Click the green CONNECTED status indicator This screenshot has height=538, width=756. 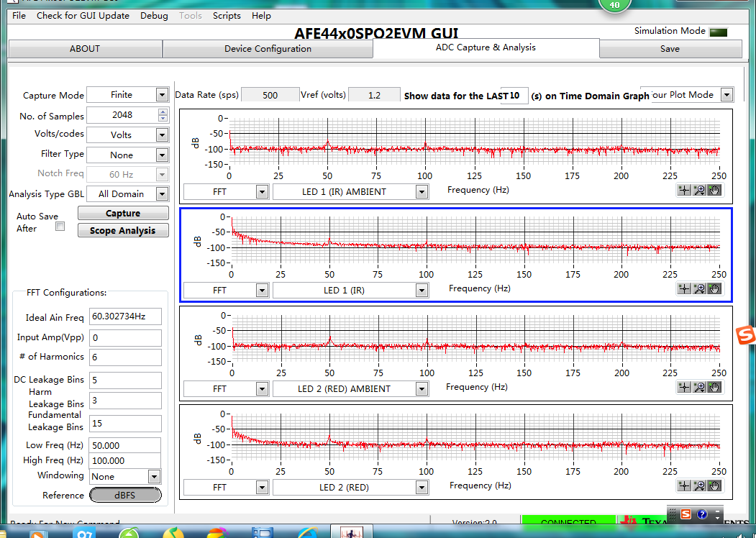(x=569, y=521)
